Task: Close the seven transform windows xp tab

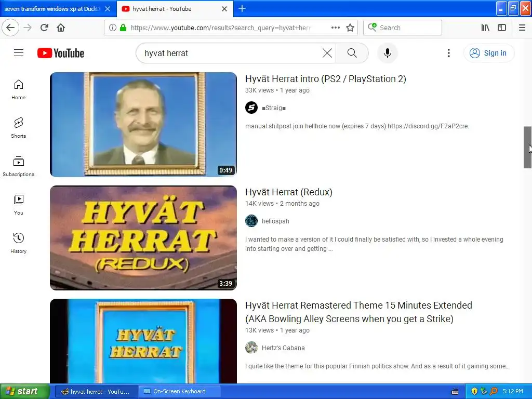Action: tap(108, 9)
